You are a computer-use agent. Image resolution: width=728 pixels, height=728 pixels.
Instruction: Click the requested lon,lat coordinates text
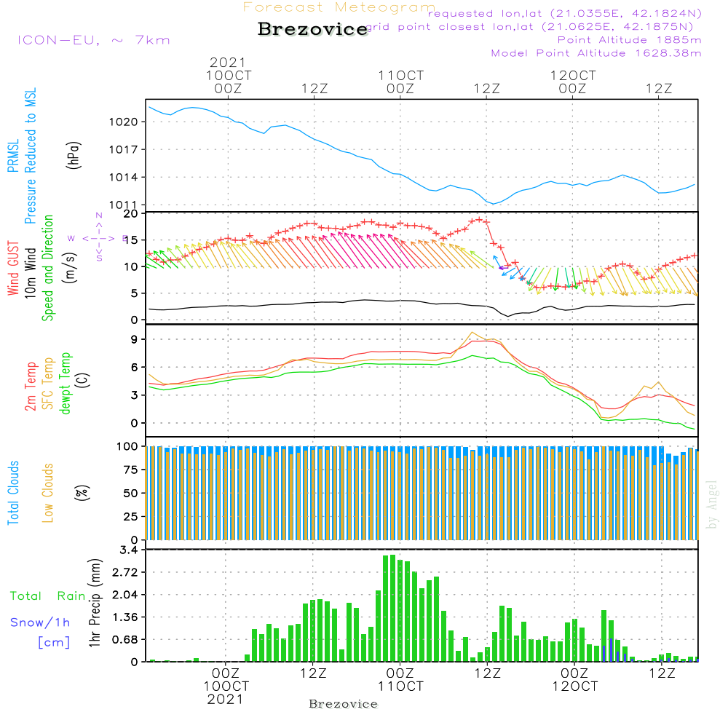[x=564, y=14]
